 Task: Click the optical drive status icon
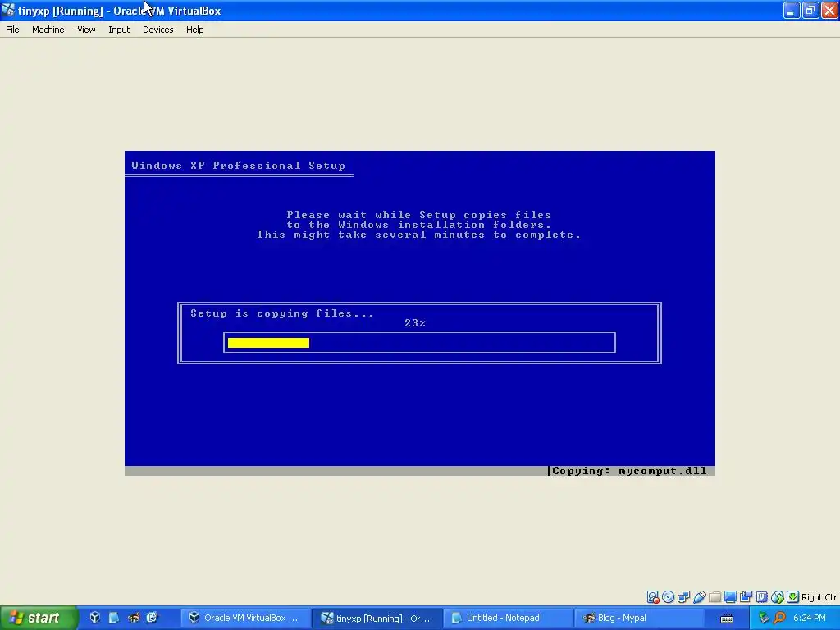click(x=668, y=597)
